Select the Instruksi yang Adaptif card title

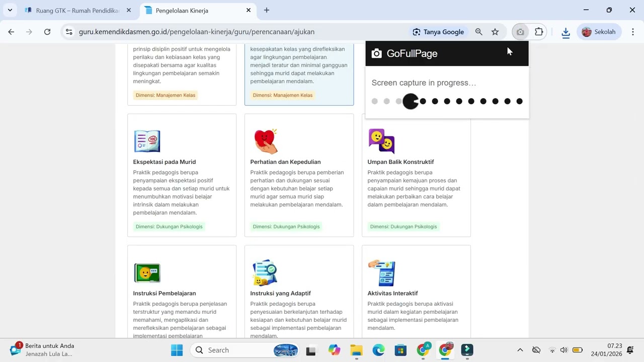(x=280, y=293)
